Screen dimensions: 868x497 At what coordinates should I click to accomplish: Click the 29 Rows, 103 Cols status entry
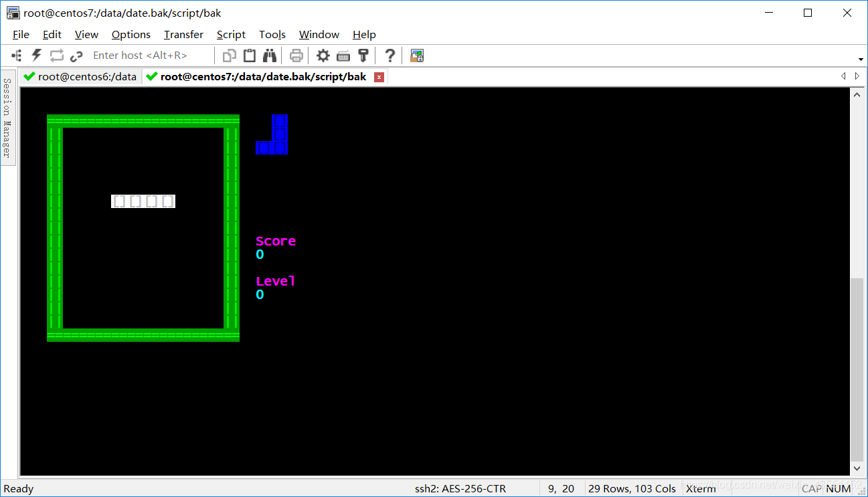point(632,489)
